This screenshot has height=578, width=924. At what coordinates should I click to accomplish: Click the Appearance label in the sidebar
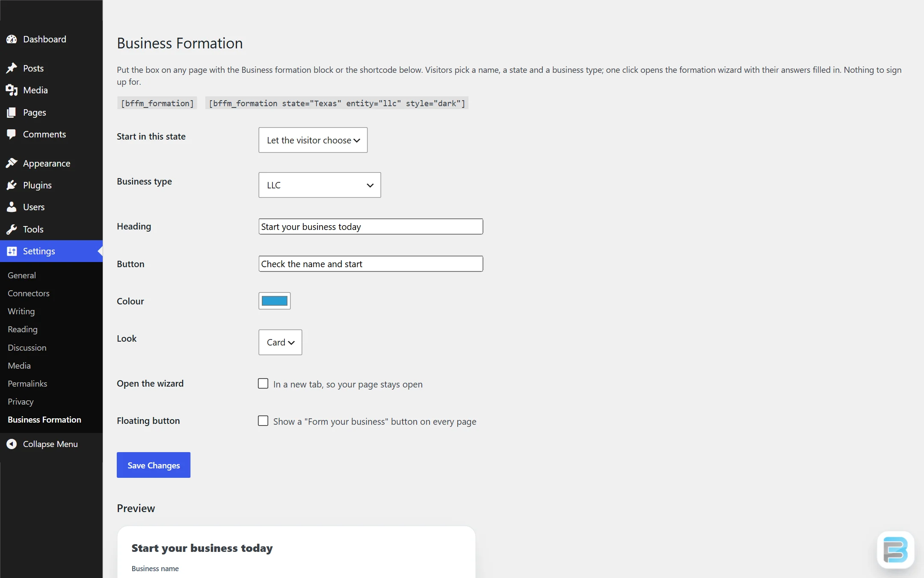pyautogui.click(x=47, y=163)
